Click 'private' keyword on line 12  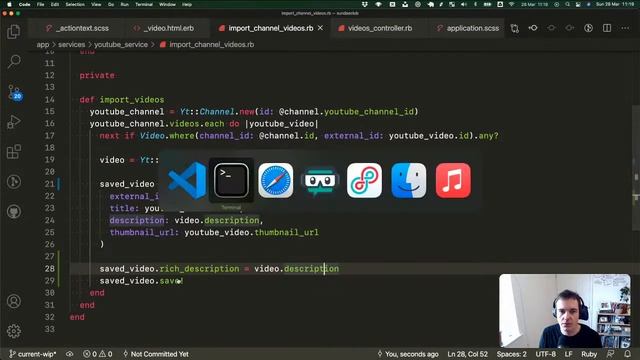click(97, 76)
